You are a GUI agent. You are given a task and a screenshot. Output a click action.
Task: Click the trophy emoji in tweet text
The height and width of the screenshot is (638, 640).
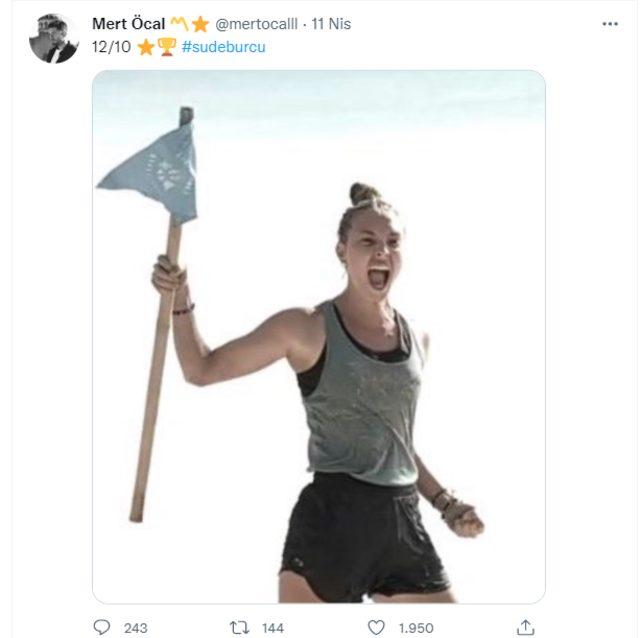click(167, 47)
